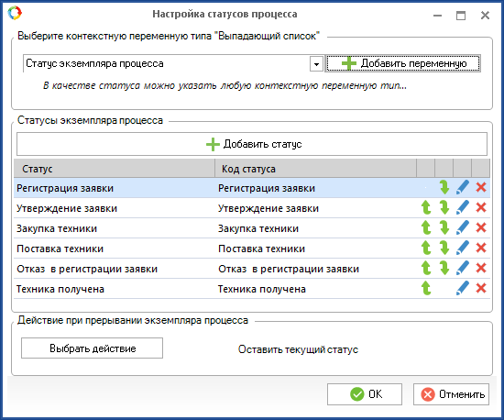Edit the "Утверждение заявки" status
Image resolution: width=504 pixels, height=420 pixels.
point(463,208)
